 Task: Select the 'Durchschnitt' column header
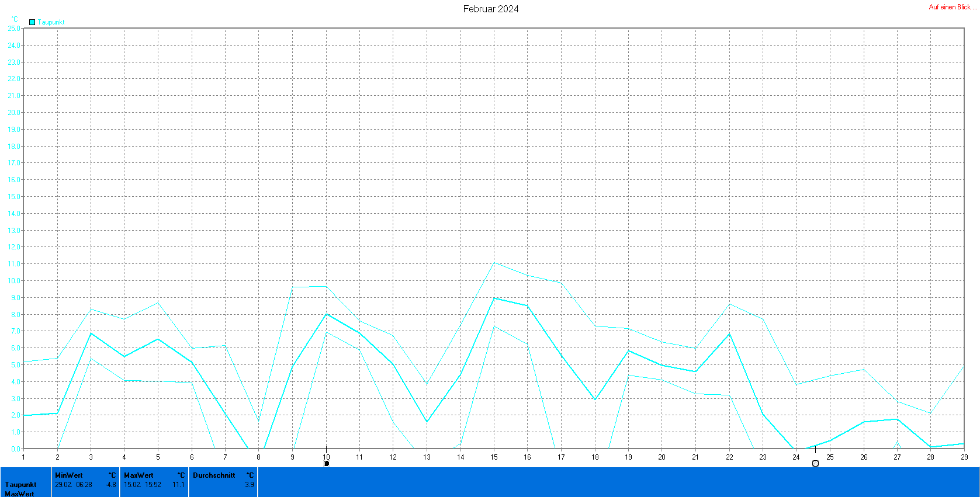[214, 475]
